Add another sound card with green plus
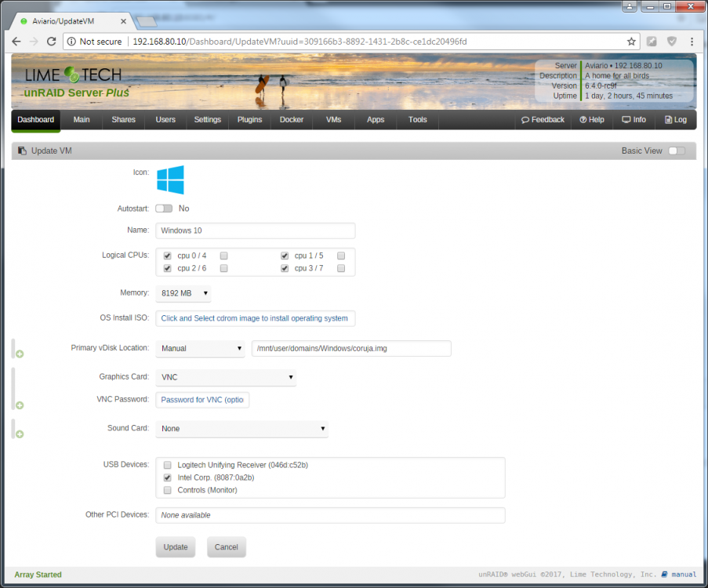Screen dimensions: 708x588 pyautogui.click(x=20, y=434)
